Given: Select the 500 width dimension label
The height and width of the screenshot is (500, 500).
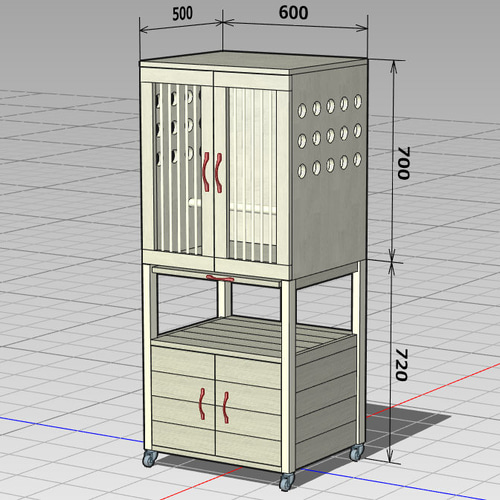Looking at the screenshot, I should (182, 14).
